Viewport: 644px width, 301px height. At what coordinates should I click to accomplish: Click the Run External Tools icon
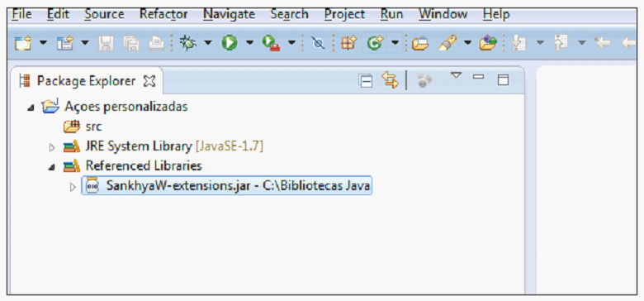point(271,43)
